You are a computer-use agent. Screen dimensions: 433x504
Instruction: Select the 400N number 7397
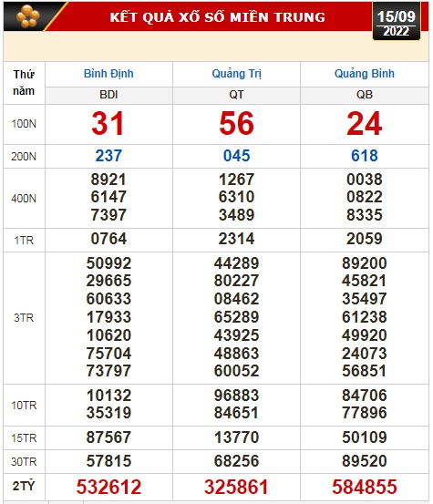pyautogui.click(x=108, y=215)
